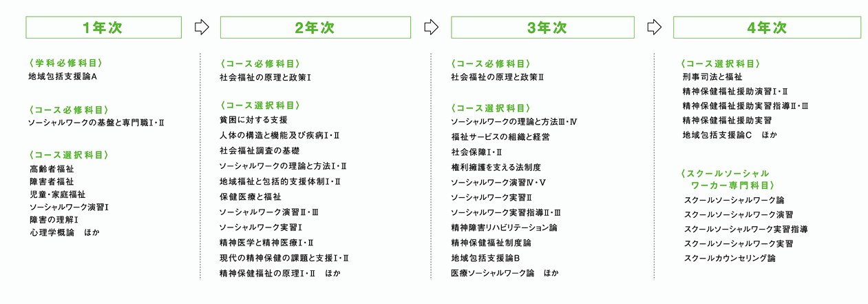This screenshot has height=304, width=868.
Task: Click the arrow between 3年次 and 4年次
Action: coord(654,28)
